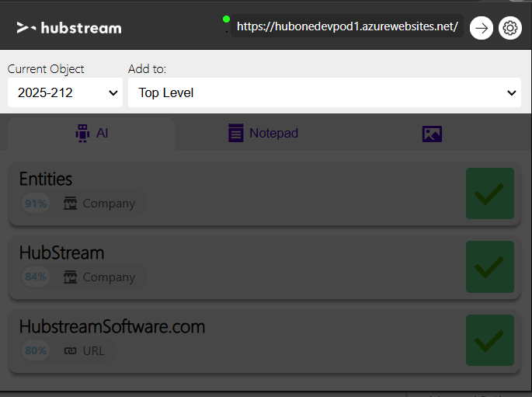The width and height of the screenshot is (532, 397).
Task: Click the arrow go button
Action: point(482,28)
